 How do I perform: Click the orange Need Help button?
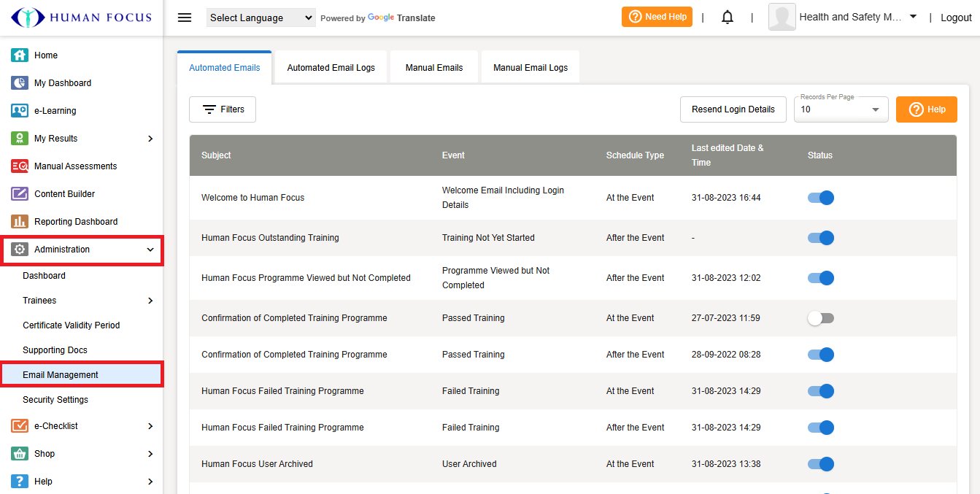click(x=657, y=17)
